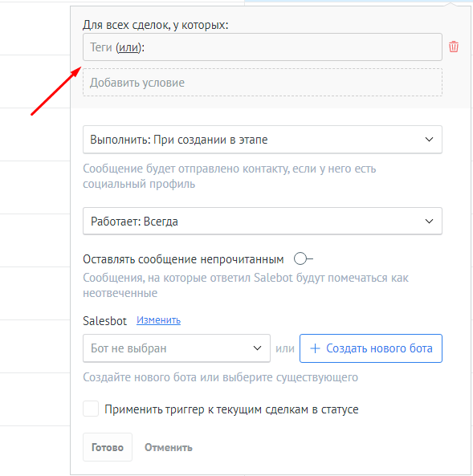The height and width of the screenshot is (476, 473).
Task: Delete the tags condition with trash icon
Action: [454, 47]
